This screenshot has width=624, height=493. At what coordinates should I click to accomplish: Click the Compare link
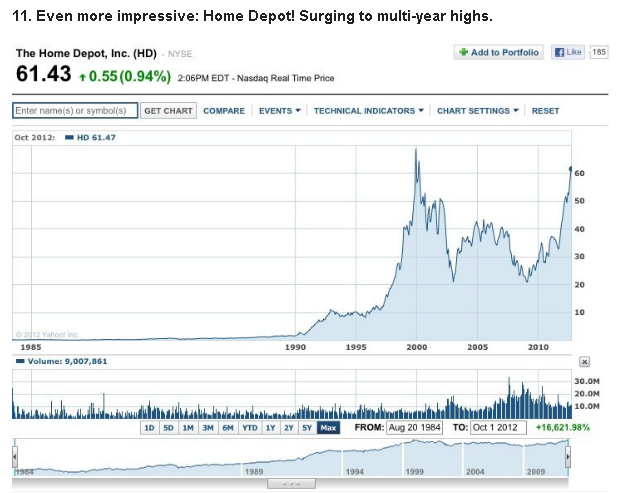(x=224, y=111)
